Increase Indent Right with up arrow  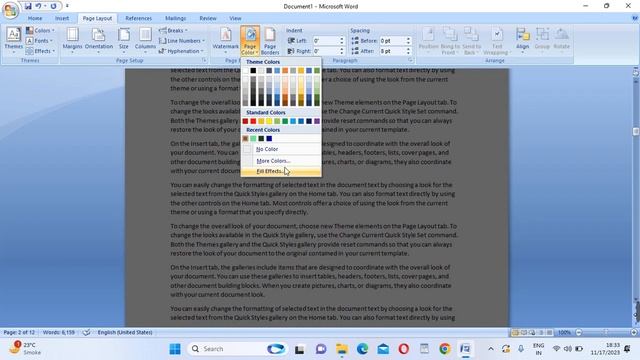(x=342, y=49)
